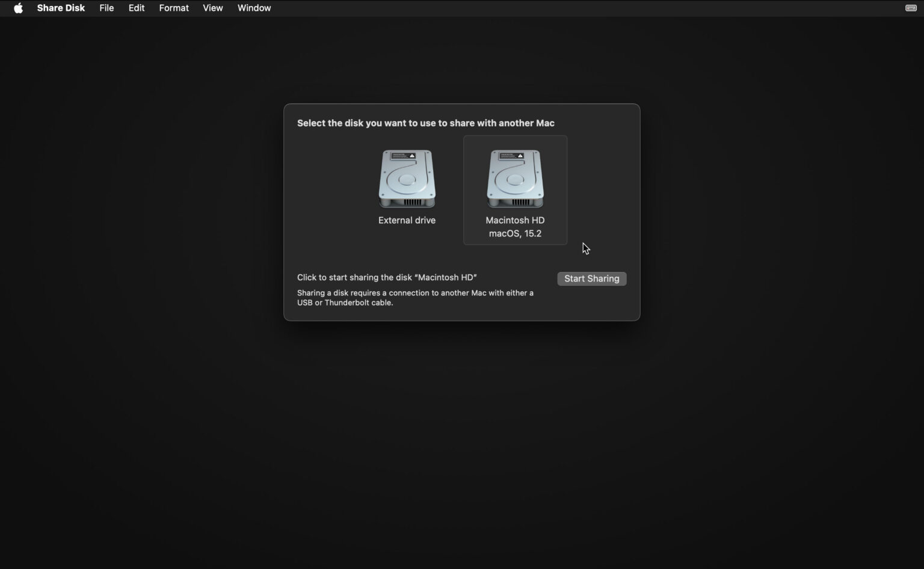Deselect the currently highlighted Macintosh HD disk

pos(515,189)
